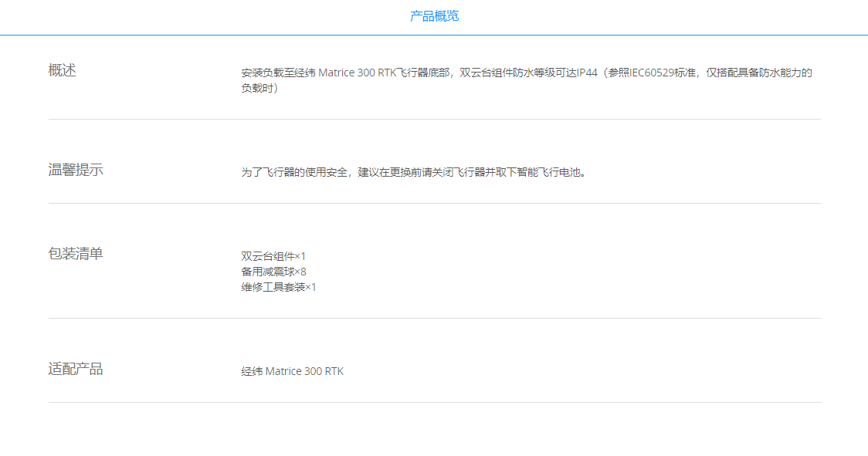Click 经纬 Matrice 300 RTK under 适配产品
Image resolution: width=868 pixels, height=456 pixels.
tap(292, 371)
